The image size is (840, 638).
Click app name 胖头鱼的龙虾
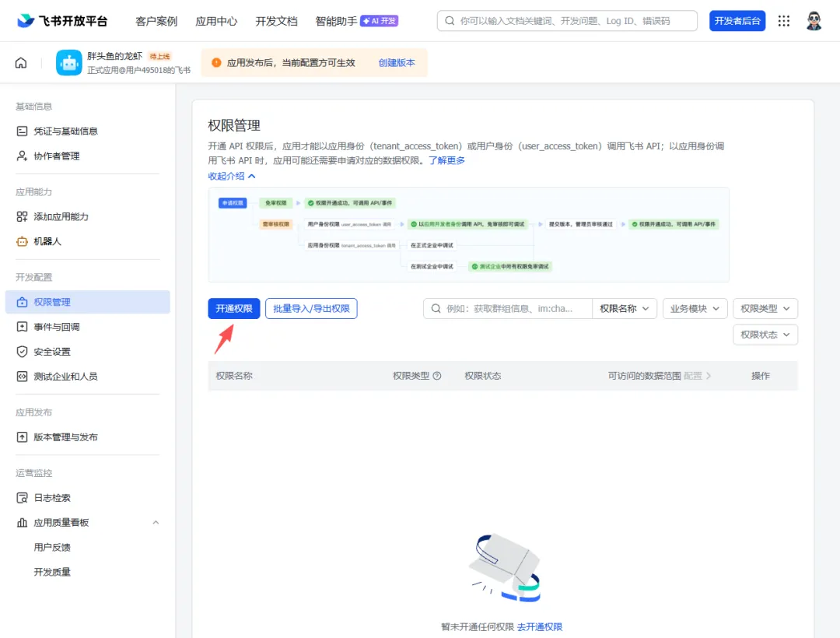pos(114,56)
